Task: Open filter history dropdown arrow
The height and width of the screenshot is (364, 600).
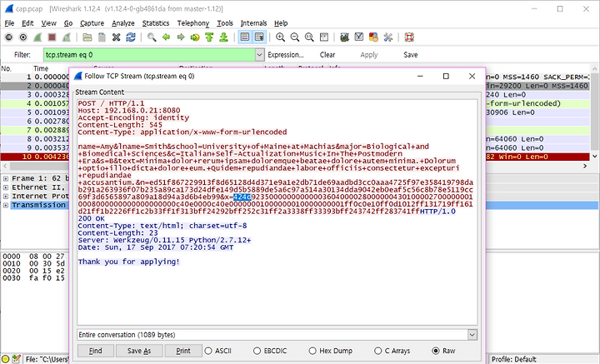Action: coord(260,55)
